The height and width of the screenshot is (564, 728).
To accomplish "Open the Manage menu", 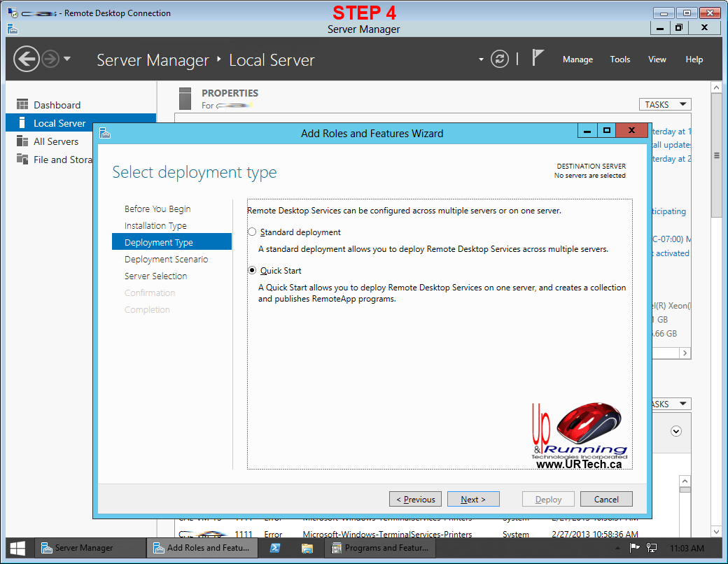I will click(x=577, y=59).
